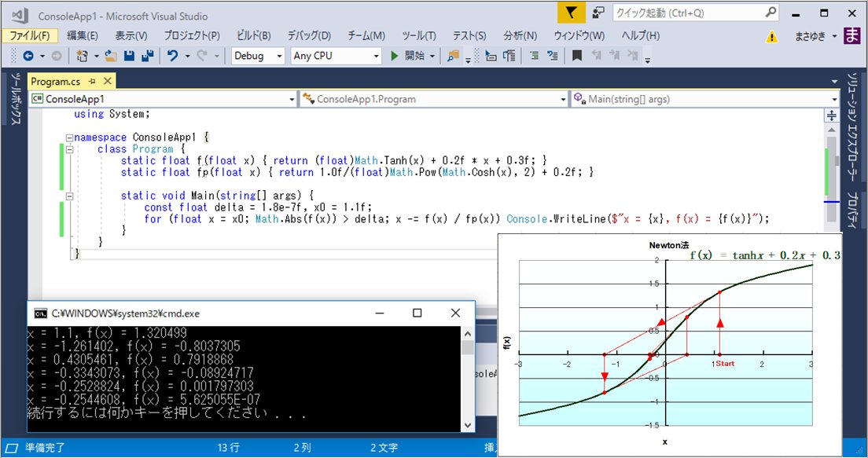This screenshot has width=868, height=458.
Task: Open the ヘルプ(H) menu
Action: [x=641, y=36]
